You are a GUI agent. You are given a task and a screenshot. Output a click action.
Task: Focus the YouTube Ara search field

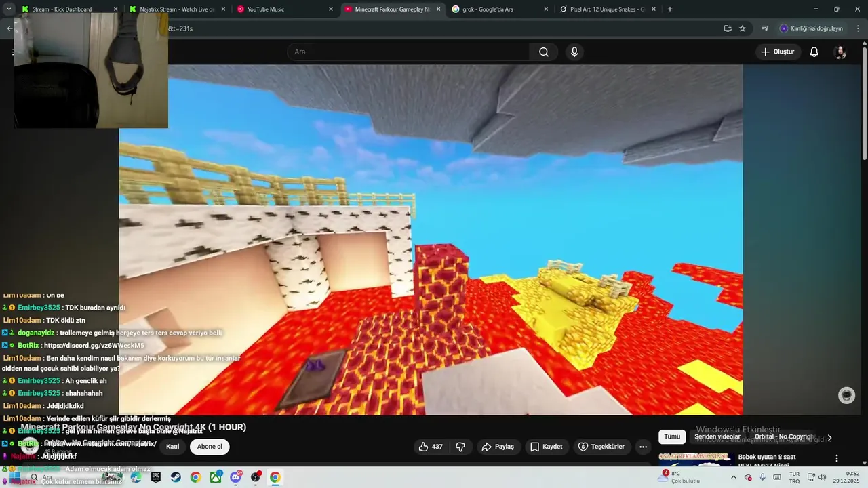pyautogui.click(x=408, y=52)
